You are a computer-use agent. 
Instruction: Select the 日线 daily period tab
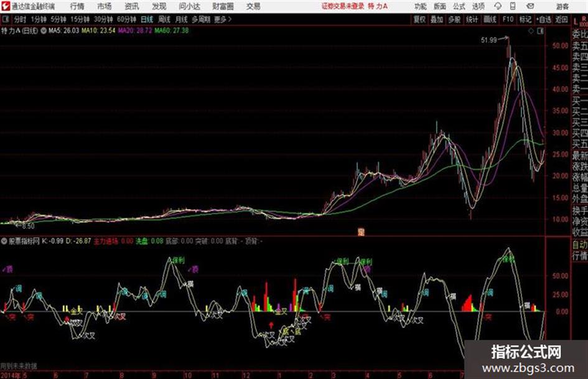pyautogui.click(x=147, y=19)
